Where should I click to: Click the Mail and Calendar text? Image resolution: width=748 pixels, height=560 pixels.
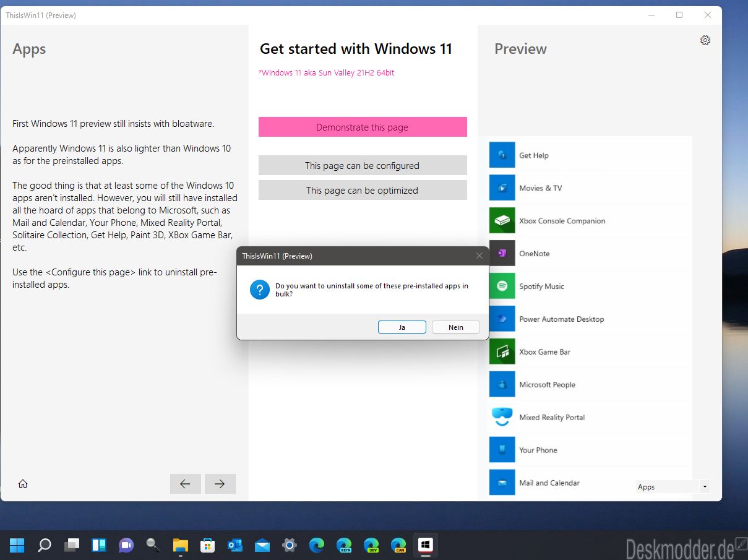(x=549, y=483)
